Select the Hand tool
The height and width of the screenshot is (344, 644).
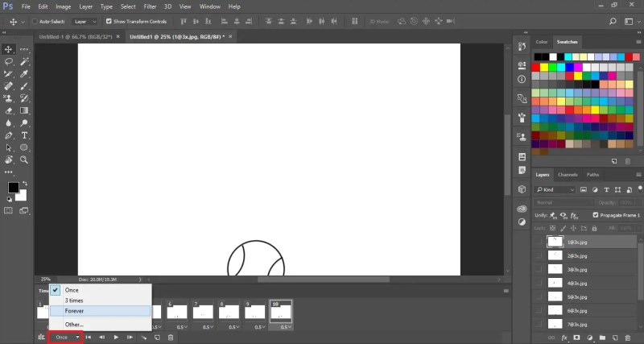click(x=8, y=160)
